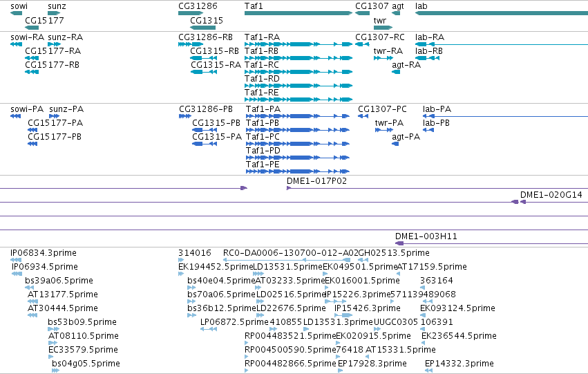Click EST IP06934.5prime

click(45, 267)
